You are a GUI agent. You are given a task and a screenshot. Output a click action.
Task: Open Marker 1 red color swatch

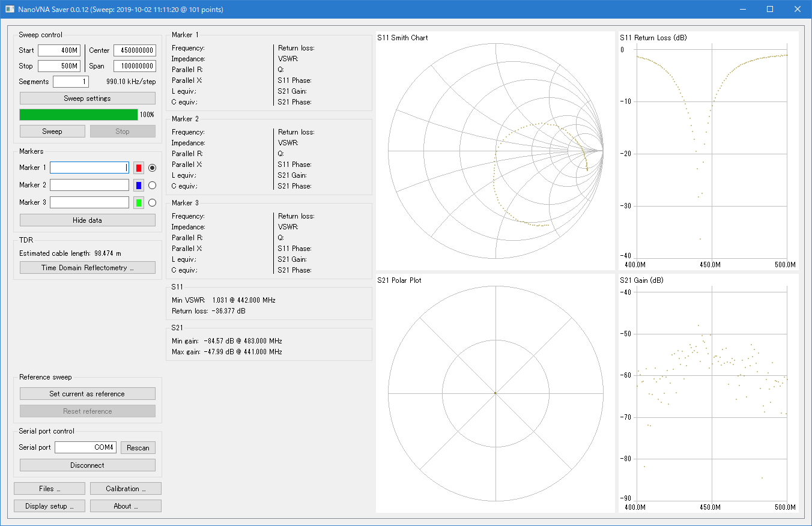[x=139, y=168]
